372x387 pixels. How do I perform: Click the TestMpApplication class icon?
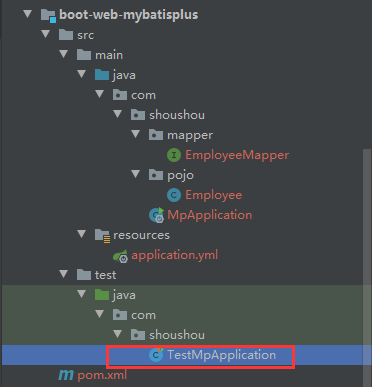pos(156,355)
